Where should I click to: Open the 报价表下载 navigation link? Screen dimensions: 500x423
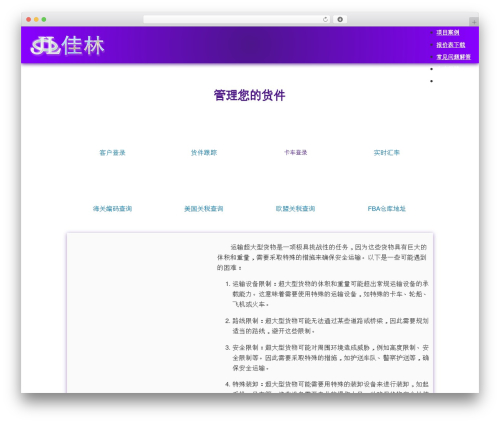coord(451,45)
